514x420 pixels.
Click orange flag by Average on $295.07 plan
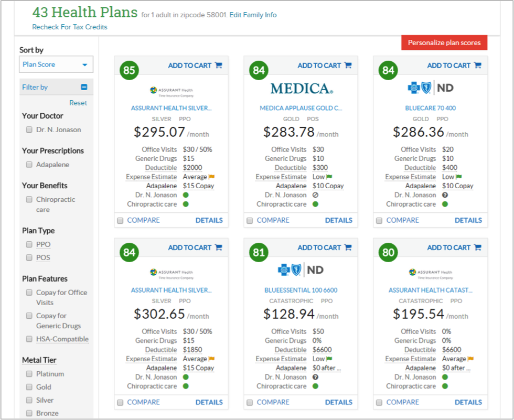[x=211, y=177]
